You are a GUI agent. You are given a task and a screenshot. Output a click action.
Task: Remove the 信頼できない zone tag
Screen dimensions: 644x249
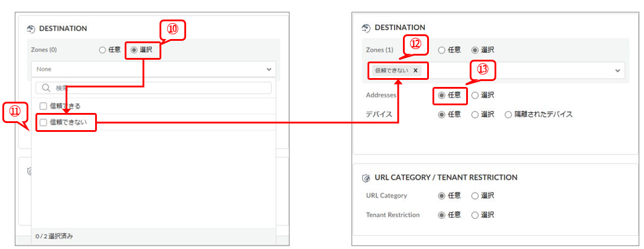pyautogui.click(x=415, y=70)
